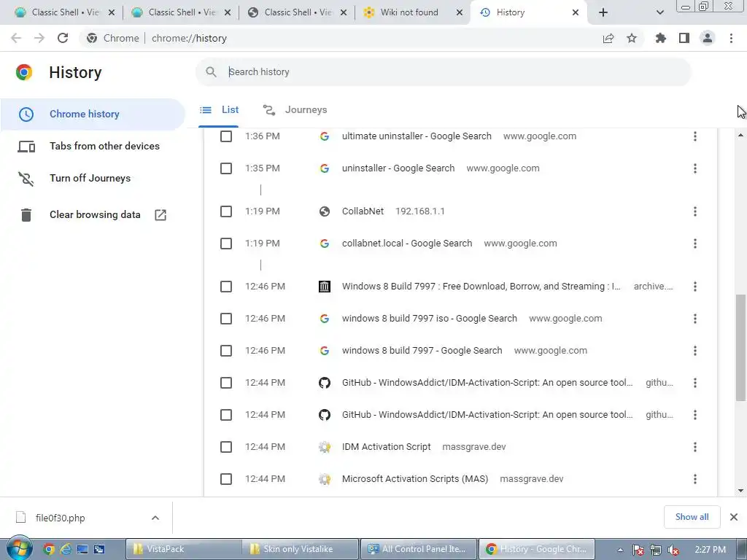This screenshot has width=747, height=560.
Task: Click the volume muted tray icon
Action: coord(673,550)
